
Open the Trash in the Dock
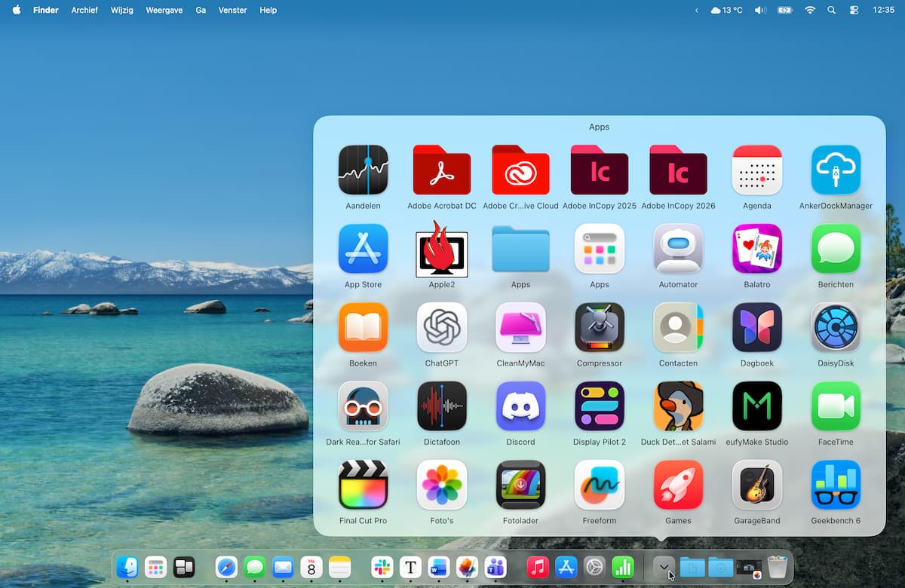coord(777,567)
